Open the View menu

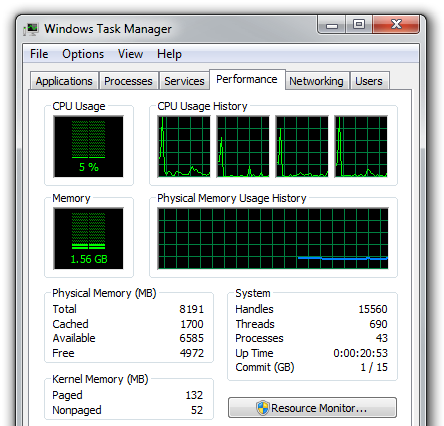130,54
